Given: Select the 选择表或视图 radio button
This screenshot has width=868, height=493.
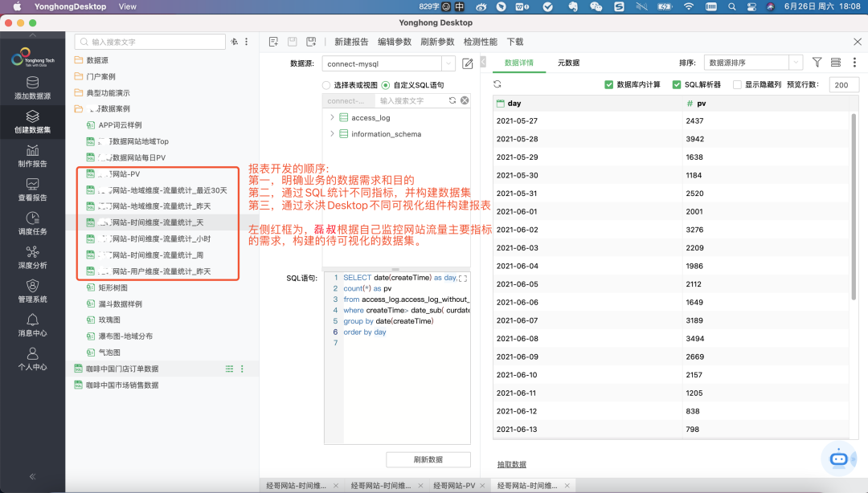Looking at the screenshot, I should 326,85.
